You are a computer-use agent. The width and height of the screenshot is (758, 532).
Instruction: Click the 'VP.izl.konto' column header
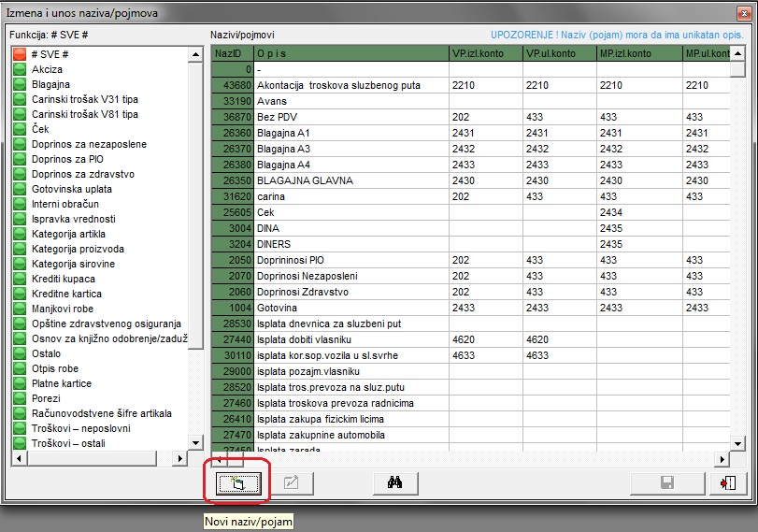click(484, 53)
